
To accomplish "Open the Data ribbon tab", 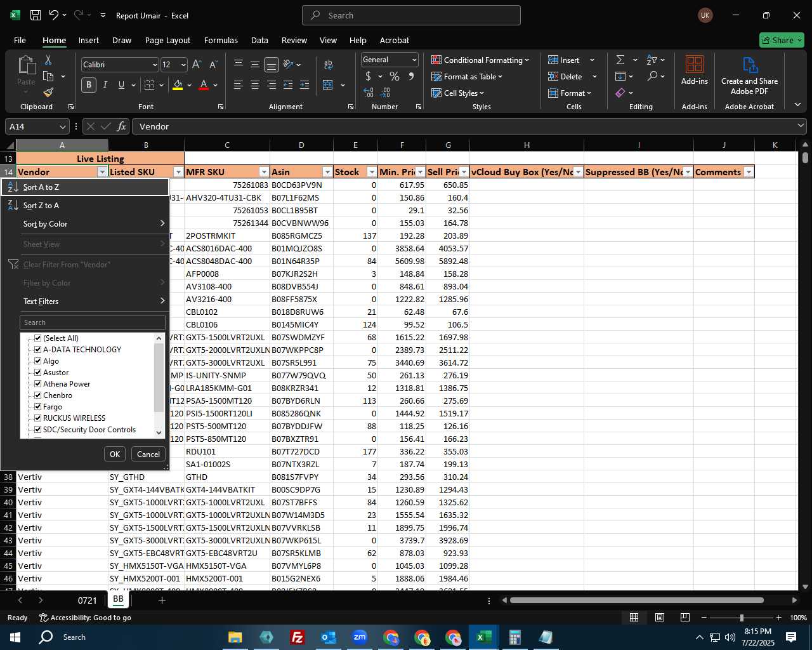I will [259, 40].
